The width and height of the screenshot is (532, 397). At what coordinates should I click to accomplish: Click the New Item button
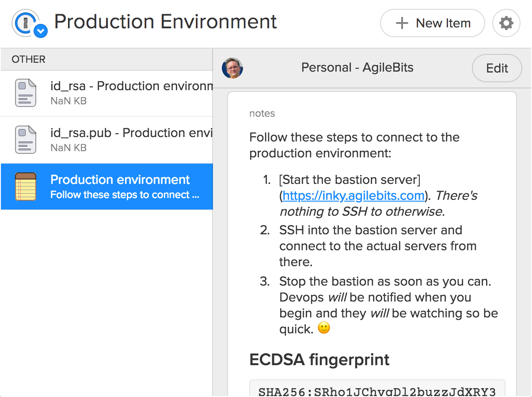pos(433,23)
